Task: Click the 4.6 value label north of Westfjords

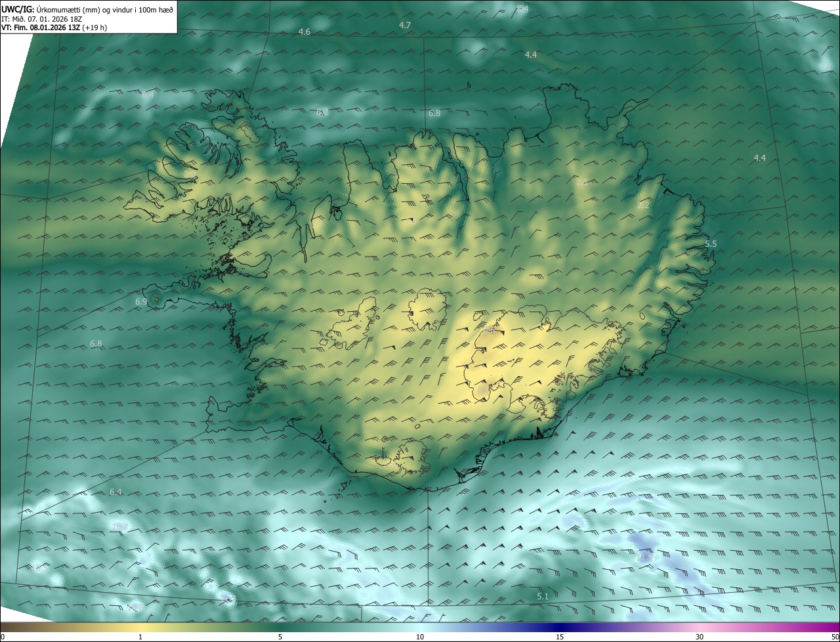Action: [x=304, y=32]
